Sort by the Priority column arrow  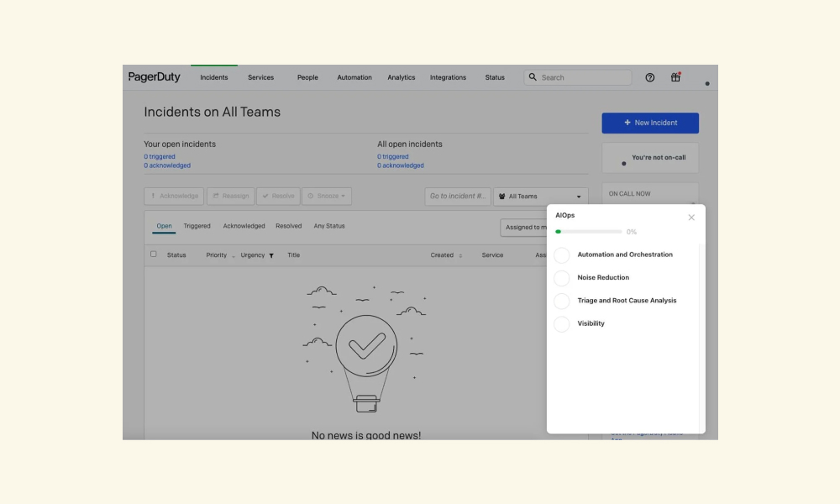tap(233, 256)
